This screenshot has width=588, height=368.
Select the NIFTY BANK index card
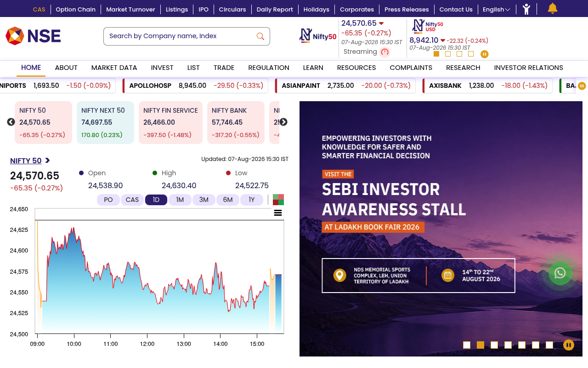point(236,122)
